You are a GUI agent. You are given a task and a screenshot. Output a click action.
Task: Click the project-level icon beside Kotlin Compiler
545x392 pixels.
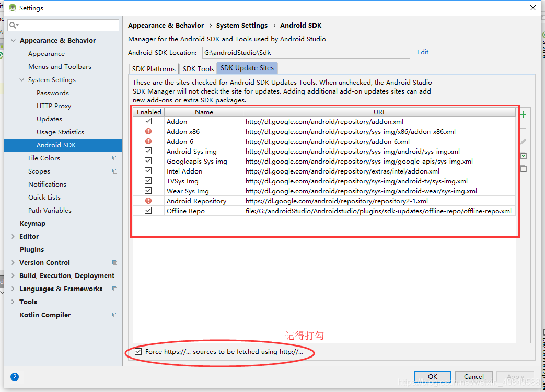pyautogui.click(x=115, y=315)
